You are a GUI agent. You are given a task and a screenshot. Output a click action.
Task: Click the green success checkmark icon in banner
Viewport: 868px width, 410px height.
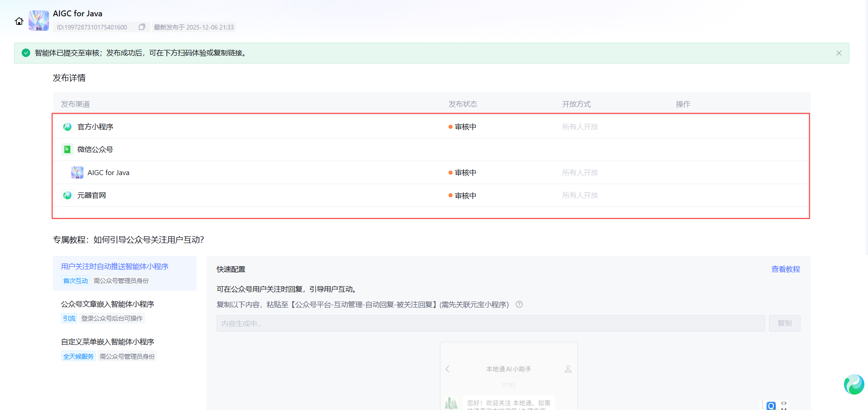[x=26, y=53]
